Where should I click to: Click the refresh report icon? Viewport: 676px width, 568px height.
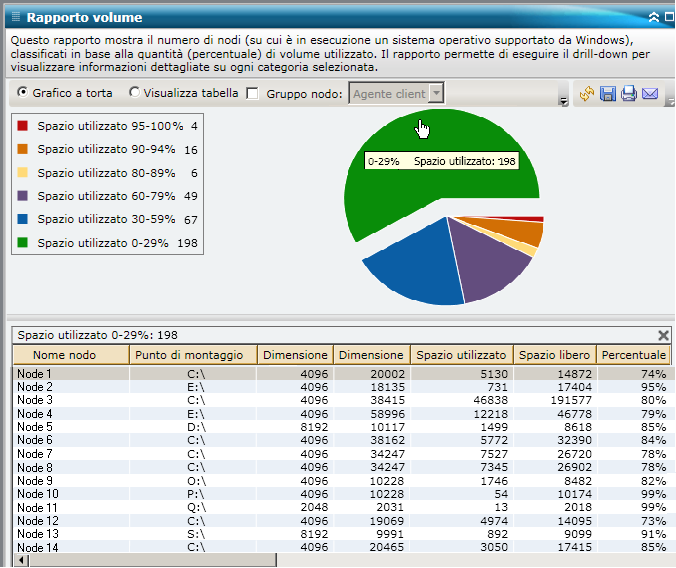click(587, 94)
